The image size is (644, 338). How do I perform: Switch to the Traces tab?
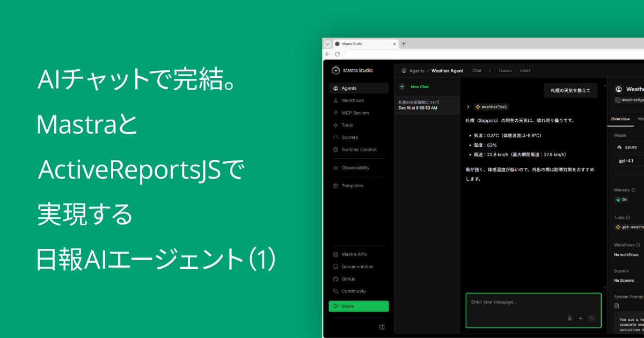[504, 70]
